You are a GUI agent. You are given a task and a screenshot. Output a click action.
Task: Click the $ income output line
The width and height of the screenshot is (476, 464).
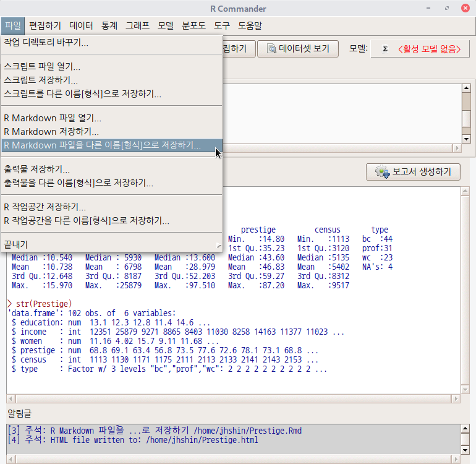tap(178, 332)
